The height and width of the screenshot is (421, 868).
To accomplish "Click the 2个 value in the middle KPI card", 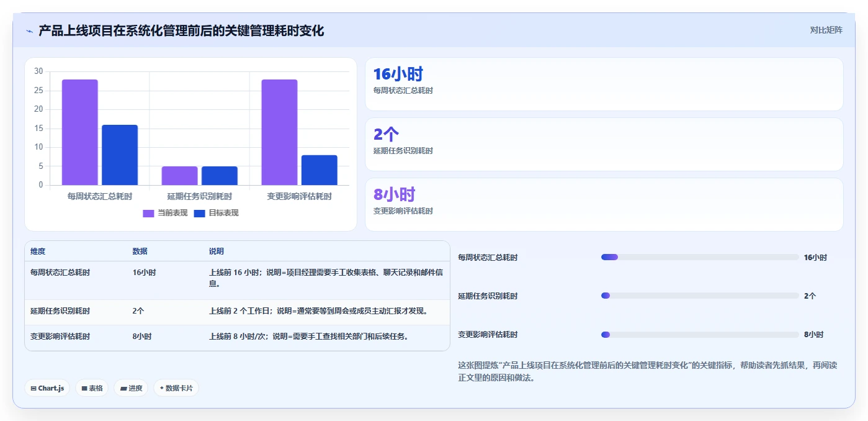I will pyautogui.click(x=386, y=134).
